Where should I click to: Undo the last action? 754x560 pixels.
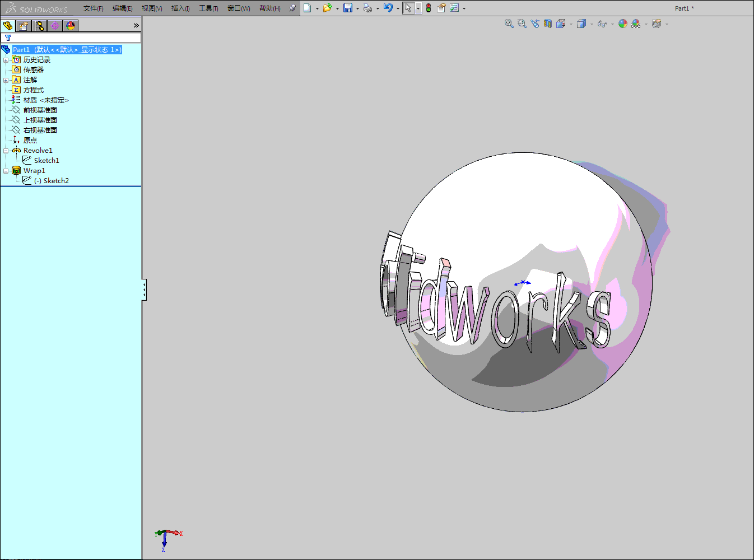point(388,8)
